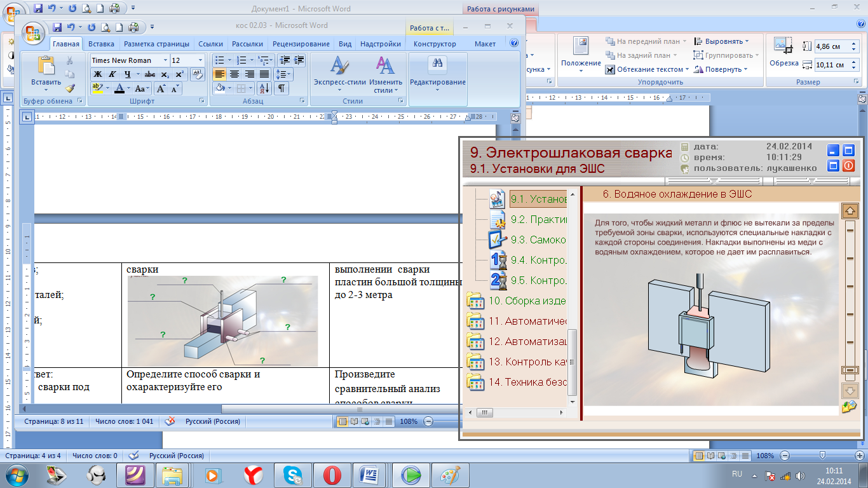Click Undo in кос 02.03 quick access toolbar
868x488 pixels.
[71, 27]
